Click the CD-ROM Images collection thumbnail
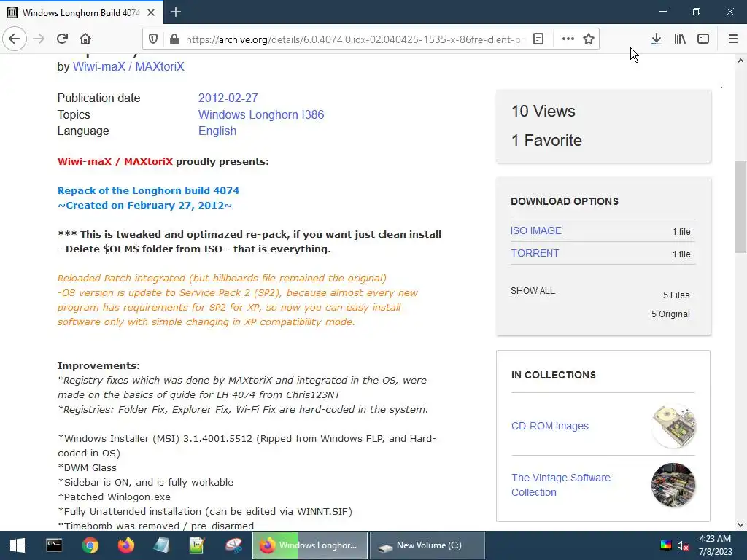 click(x=673, y=426)
